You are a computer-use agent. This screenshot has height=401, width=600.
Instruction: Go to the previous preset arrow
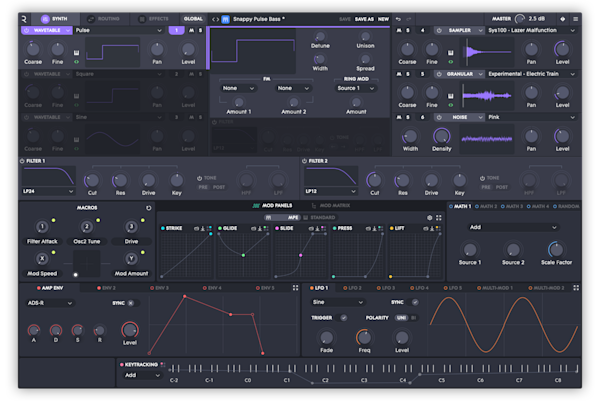coord(214,18)
